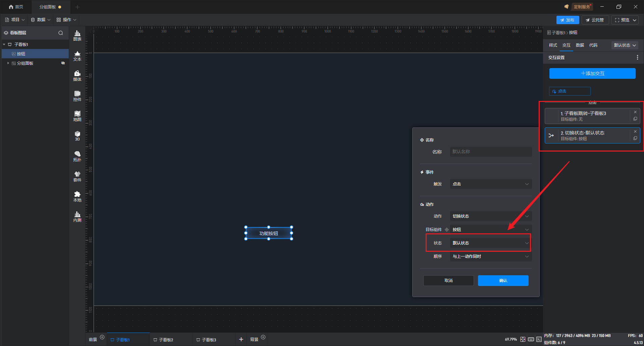
Task: Open the 地图 map component panel
Action: pos(77,116)
